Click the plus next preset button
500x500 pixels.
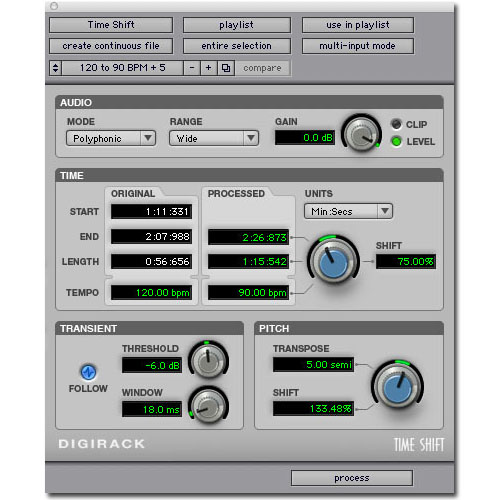point(209,68)
